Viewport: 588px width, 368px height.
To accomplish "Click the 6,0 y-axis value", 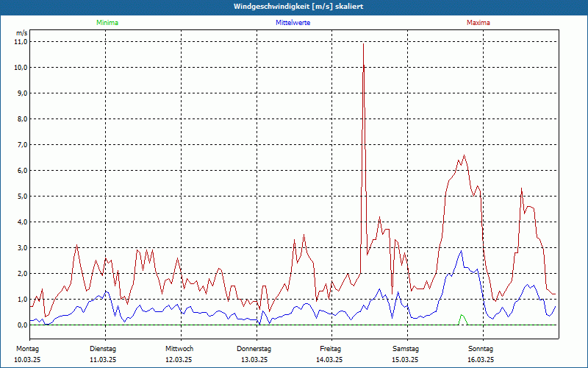I will pyautogui.click(x=23, y=171).
